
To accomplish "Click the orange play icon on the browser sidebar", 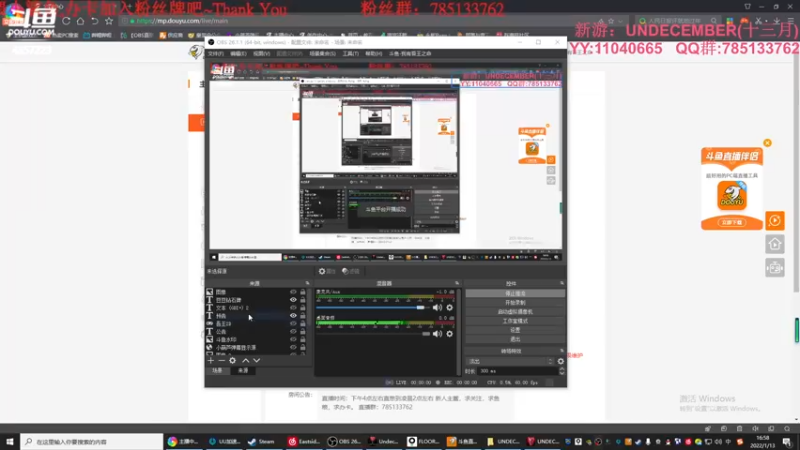I will click(x=774, y=221).
